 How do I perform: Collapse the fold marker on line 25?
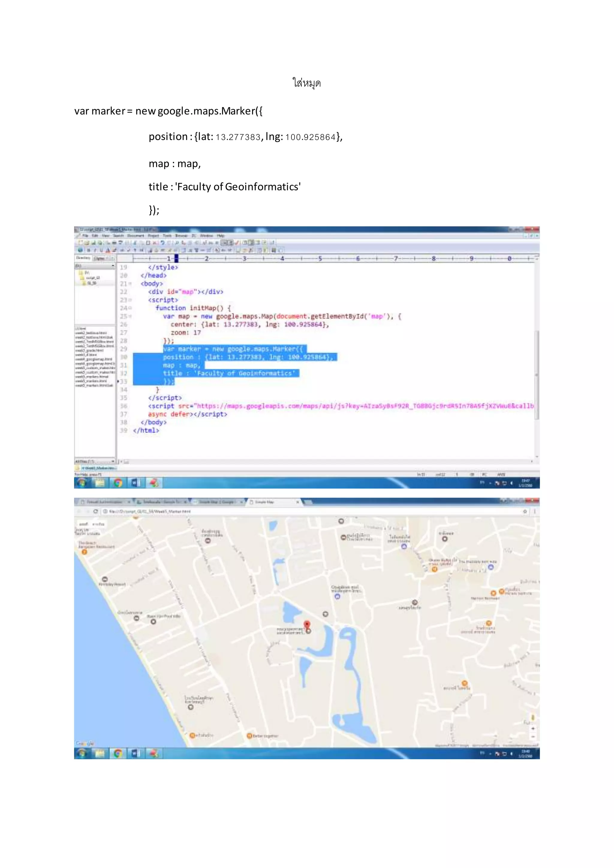pyautogui.click(x=130, y=317)
